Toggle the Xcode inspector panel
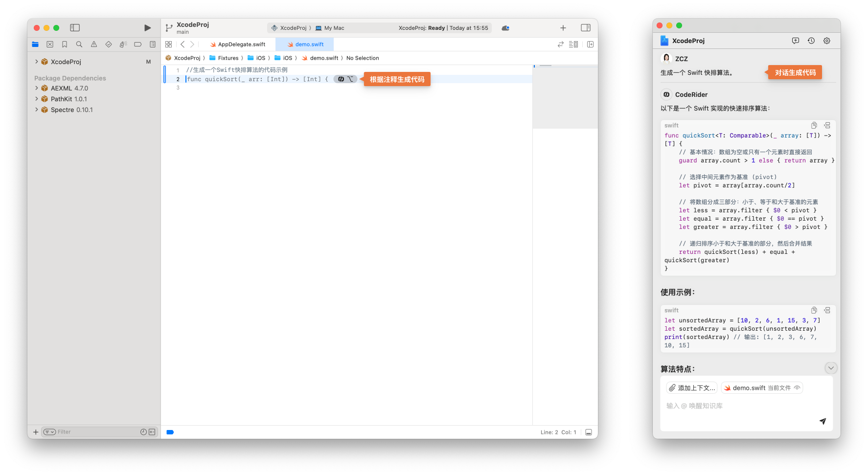Viewport: 868px width, 475px height. point(586,28)
